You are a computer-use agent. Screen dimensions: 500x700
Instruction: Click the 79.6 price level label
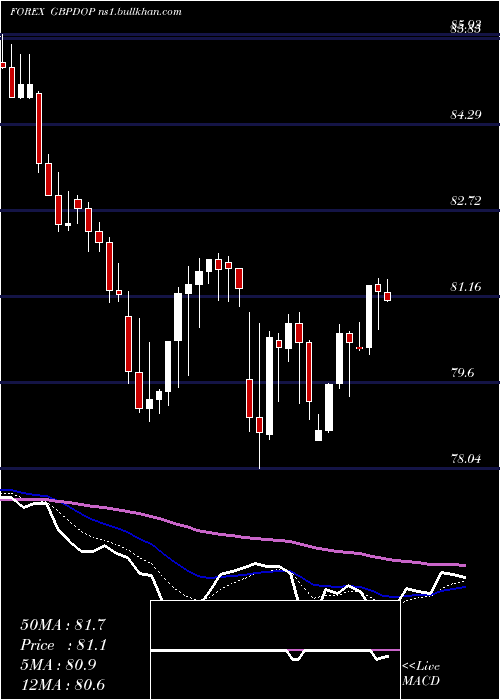click(462, 373)
